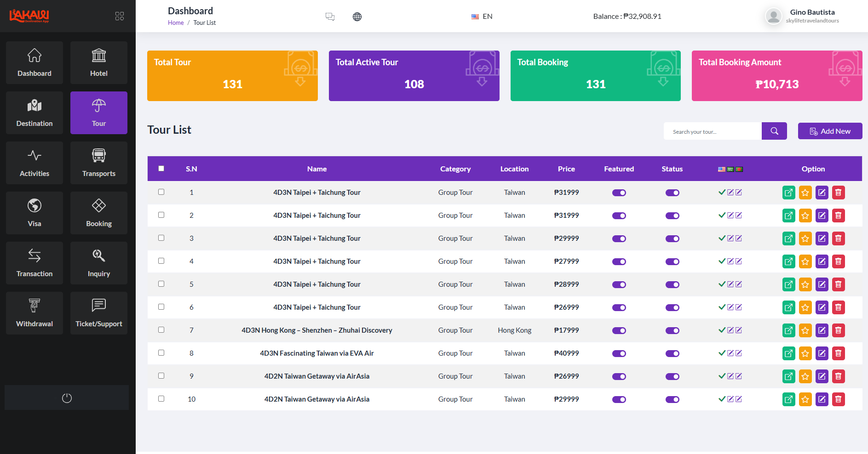
Task: Toggle Featured switch for row 2
Action: 619,216
